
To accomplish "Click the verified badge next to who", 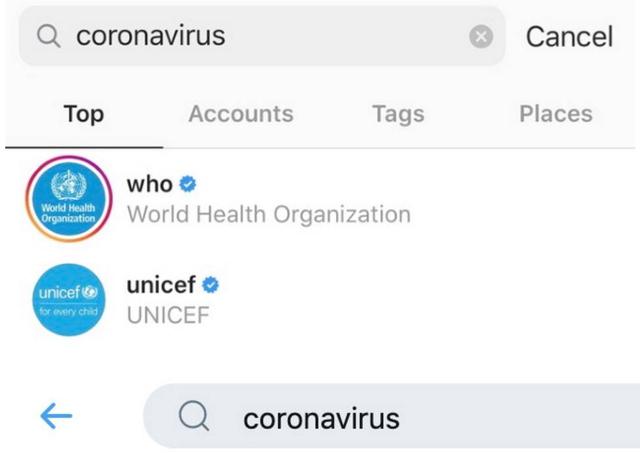I will click(x=188, y=185).
